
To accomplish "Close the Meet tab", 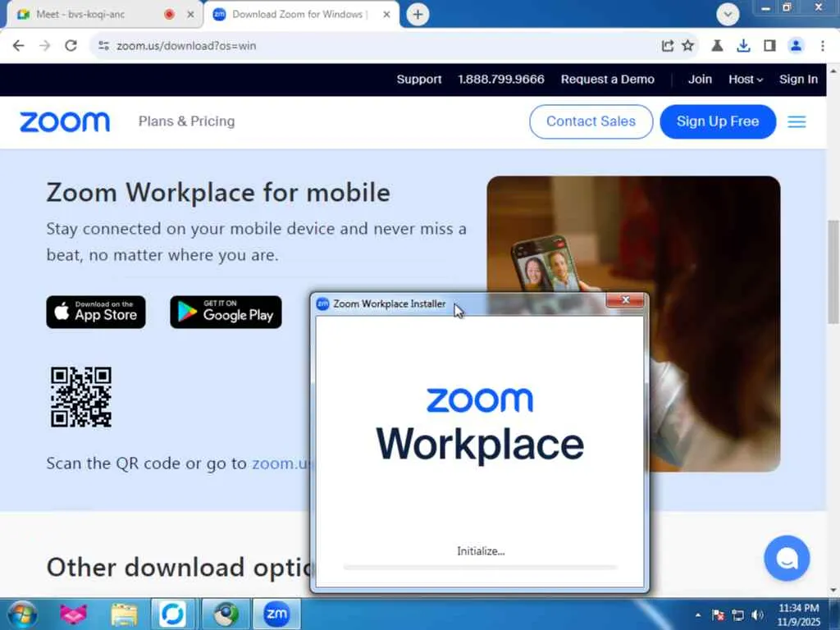I will [190, 15].
